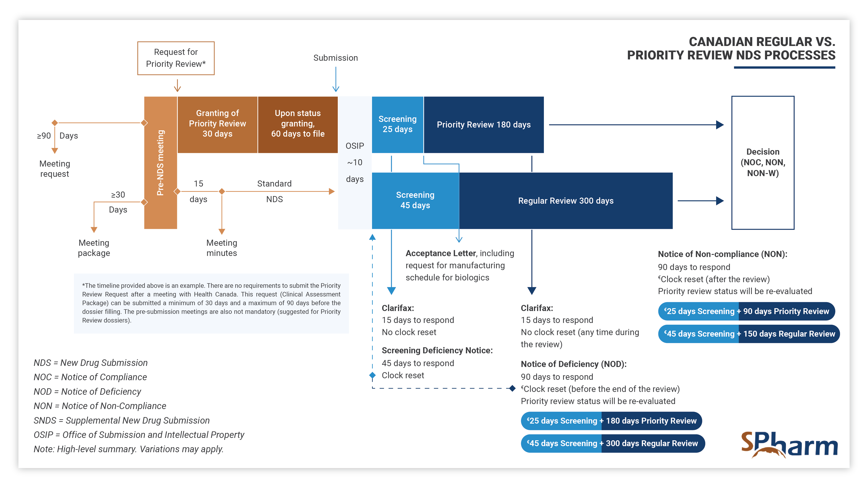868x488 pixels.
Task: Click '45 days to respond' text
Action: (418, 363)
